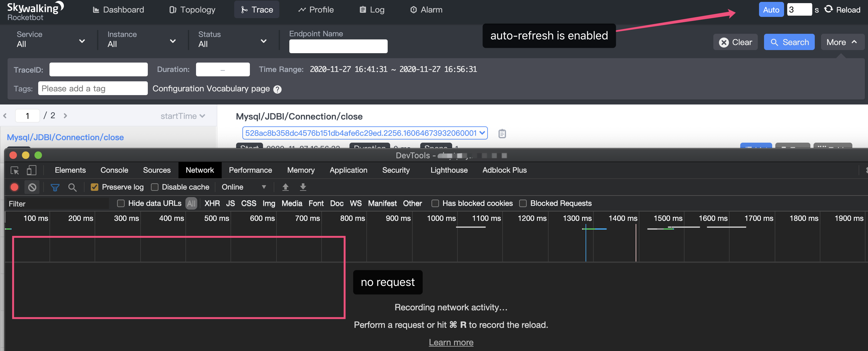The height and width of the screenshot is (351, 868).
Task: Open the Learn more link
Action: pos(451,342)
